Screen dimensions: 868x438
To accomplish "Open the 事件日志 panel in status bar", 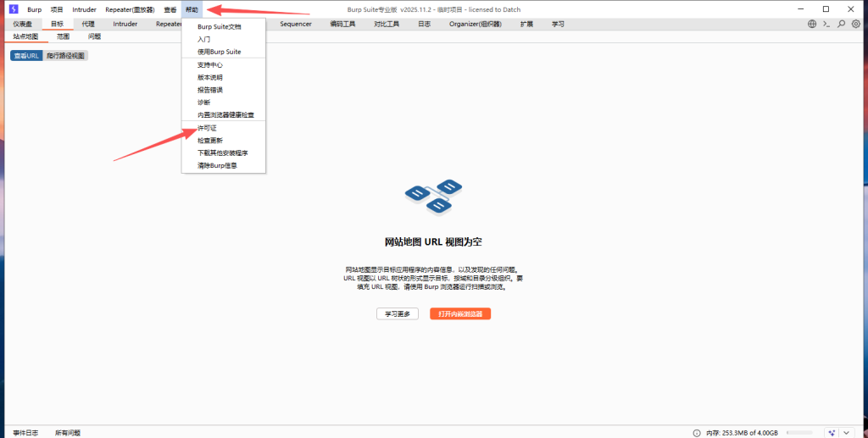I will coord(25,432).
